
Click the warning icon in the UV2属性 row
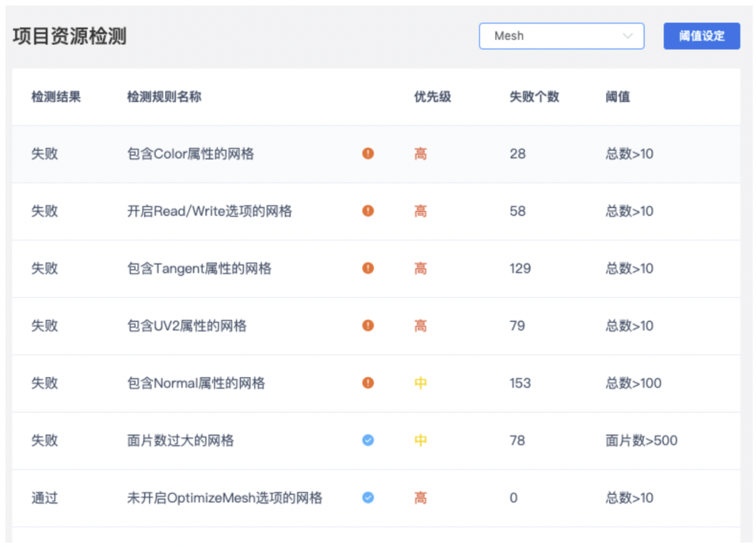pos(367,326)
